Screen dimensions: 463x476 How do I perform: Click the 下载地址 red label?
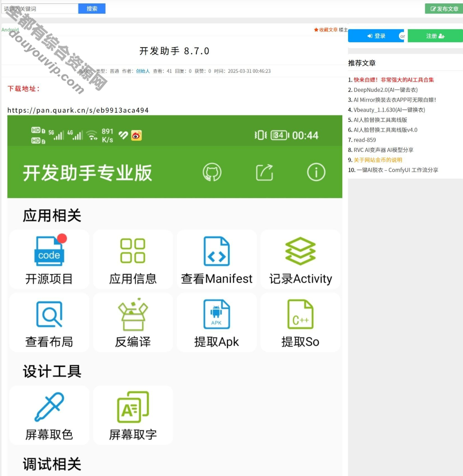(23, 89)
